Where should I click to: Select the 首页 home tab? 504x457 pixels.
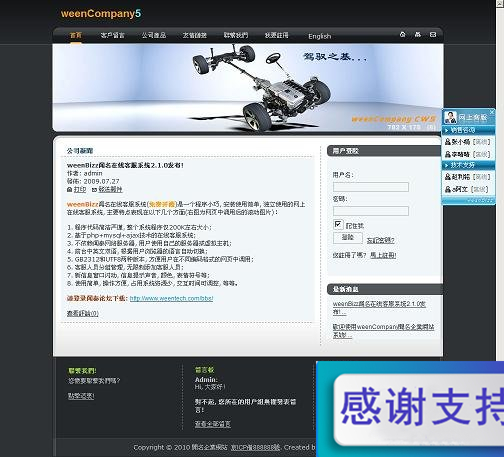[x=76, y=35]
